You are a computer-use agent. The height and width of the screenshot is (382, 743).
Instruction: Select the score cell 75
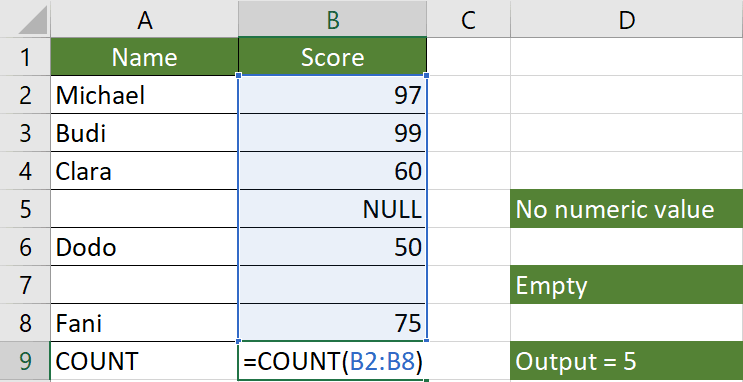[x=332, y=322]
